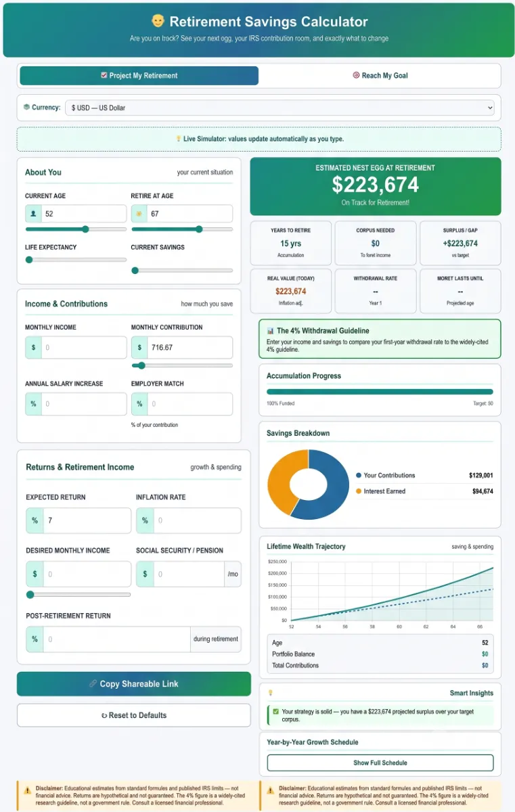515x812 pixels.
Task: Click the green checkmark icon in strategy insight
Action: tap(275, 712)
